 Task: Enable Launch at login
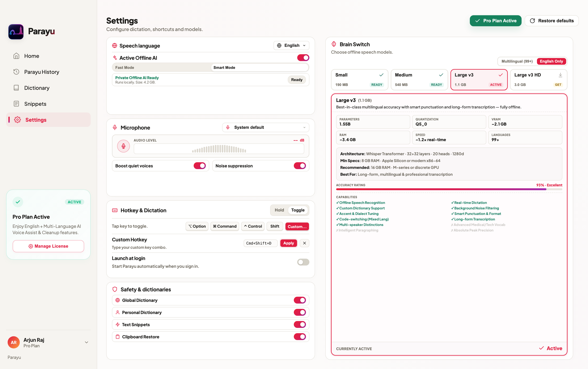tap(303, 262)
